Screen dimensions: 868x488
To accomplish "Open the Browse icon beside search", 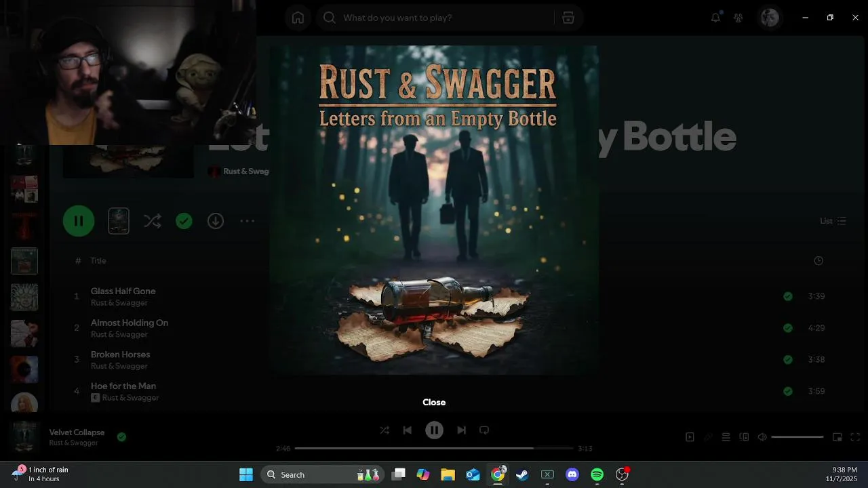I will coord(568,18).
